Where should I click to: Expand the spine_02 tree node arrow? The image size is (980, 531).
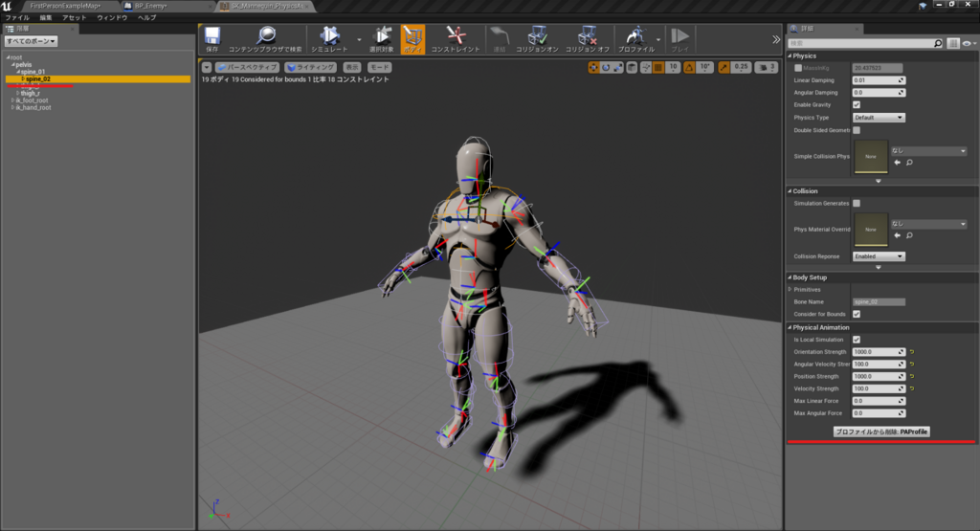tap(23, 78)
